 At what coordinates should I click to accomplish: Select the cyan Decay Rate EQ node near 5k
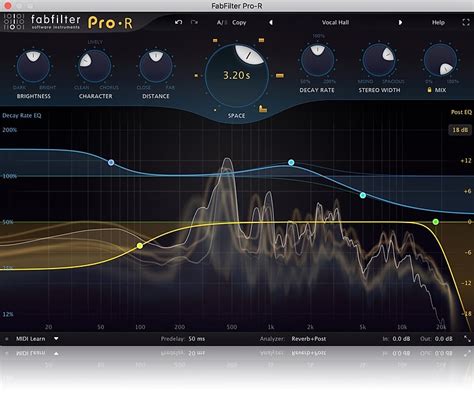click(x=363, y=195)
